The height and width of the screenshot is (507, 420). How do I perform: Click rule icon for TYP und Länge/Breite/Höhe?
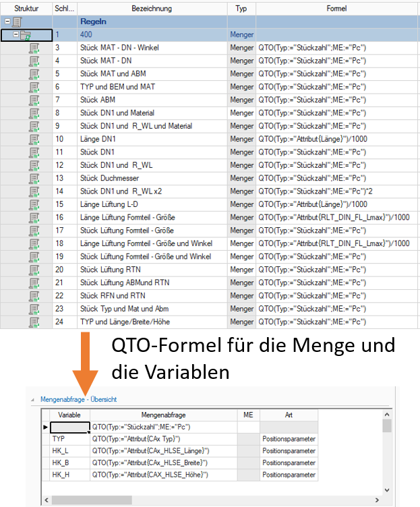34,322
